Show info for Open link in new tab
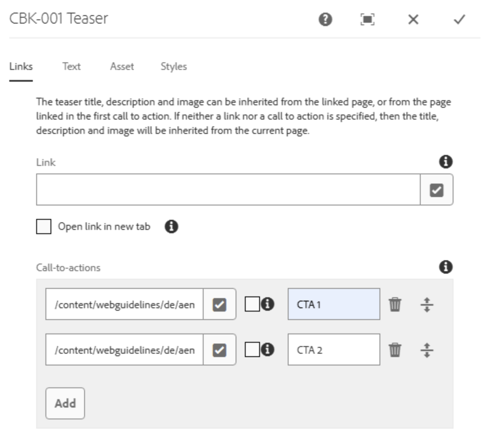The width and height of the screenshot is (488, 448). click(x=171, y=227)
